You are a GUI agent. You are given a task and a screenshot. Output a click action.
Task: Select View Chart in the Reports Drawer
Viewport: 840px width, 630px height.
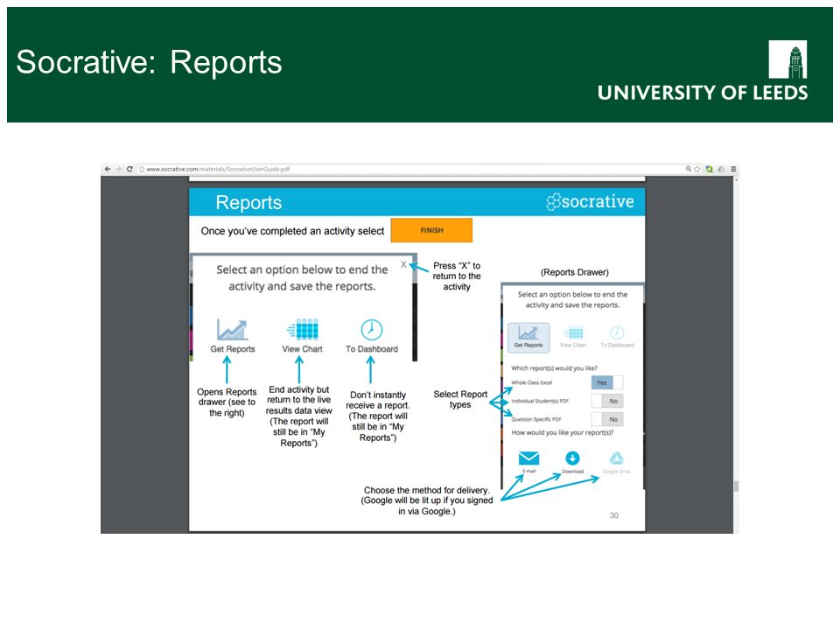572,337
